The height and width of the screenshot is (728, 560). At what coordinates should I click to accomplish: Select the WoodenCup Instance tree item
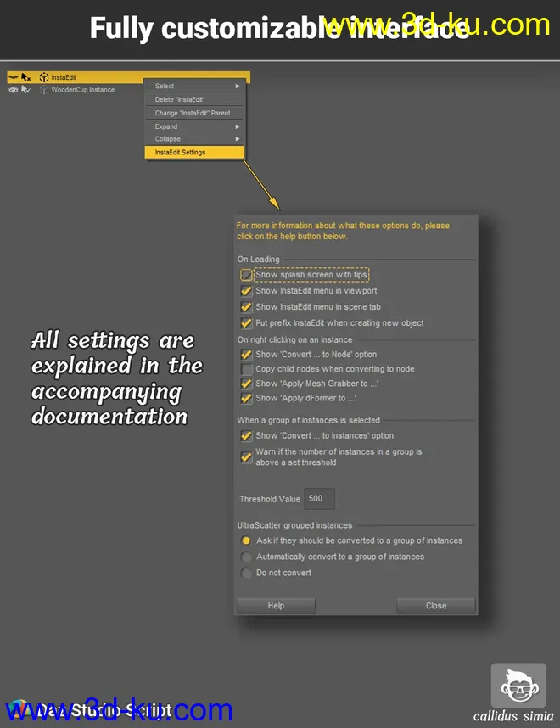point(83,90)
